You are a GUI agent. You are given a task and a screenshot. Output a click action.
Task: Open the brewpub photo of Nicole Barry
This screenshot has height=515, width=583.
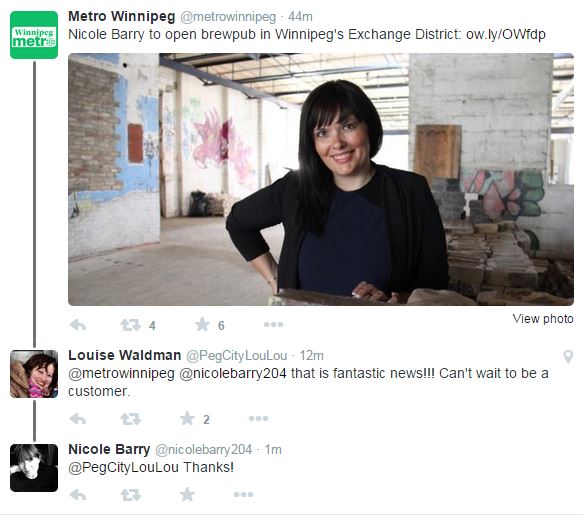click(321, 179)
